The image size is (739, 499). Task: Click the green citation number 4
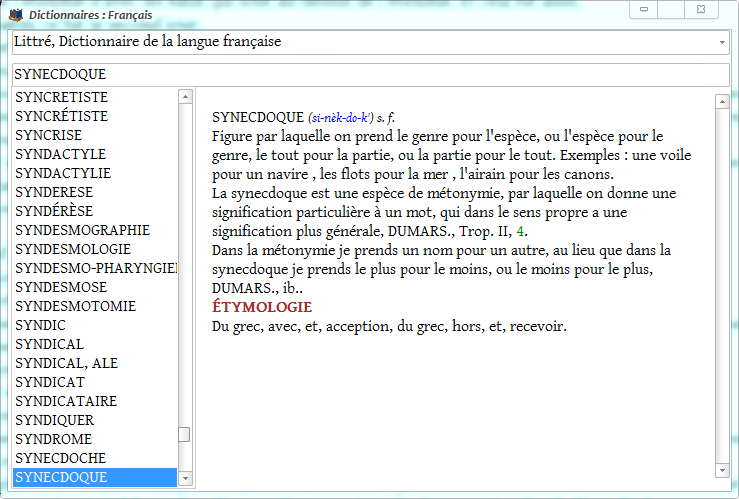[x=520, y=231]
